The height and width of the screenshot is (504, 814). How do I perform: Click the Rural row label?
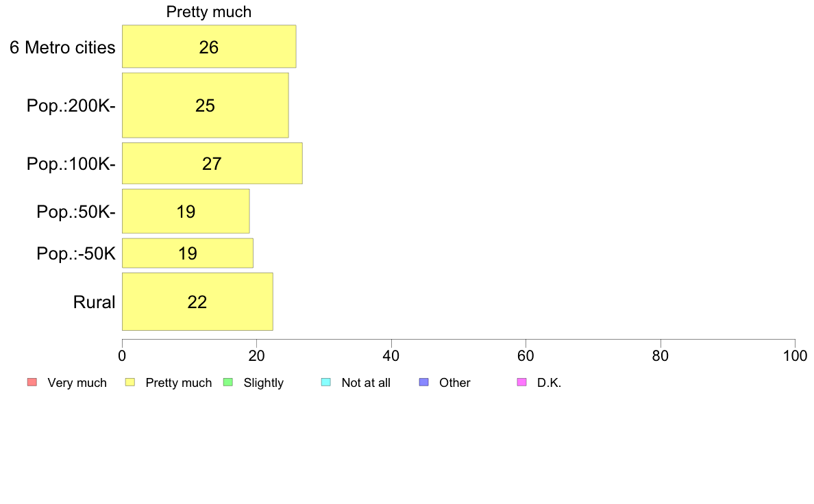(94, 302)
